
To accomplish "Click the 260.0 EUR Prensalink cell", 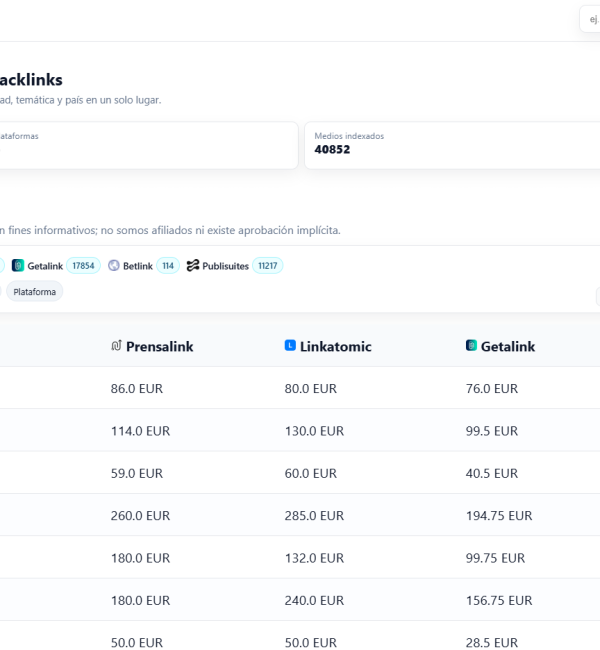I will [140, 516].
